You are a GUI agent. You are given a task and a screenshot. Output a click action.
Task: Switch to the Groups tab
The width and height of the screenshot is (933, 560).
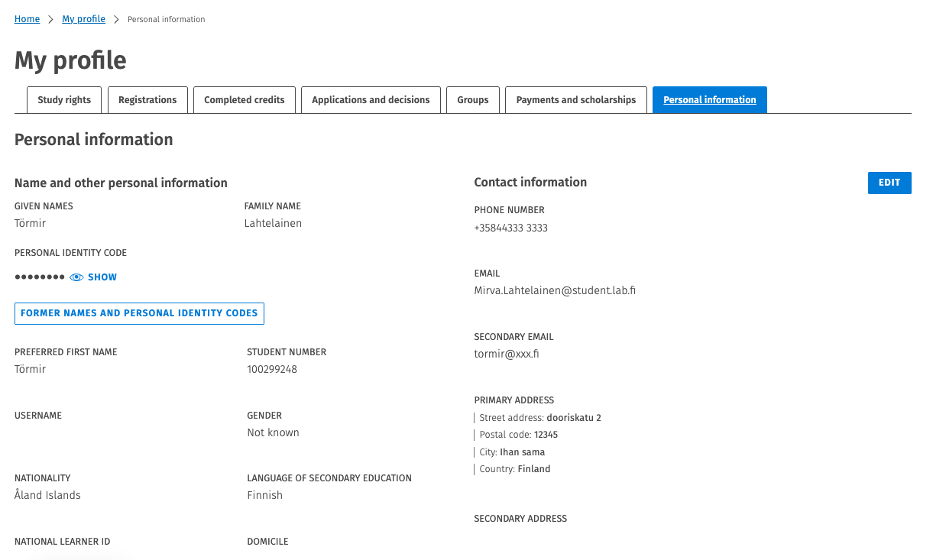472,99
